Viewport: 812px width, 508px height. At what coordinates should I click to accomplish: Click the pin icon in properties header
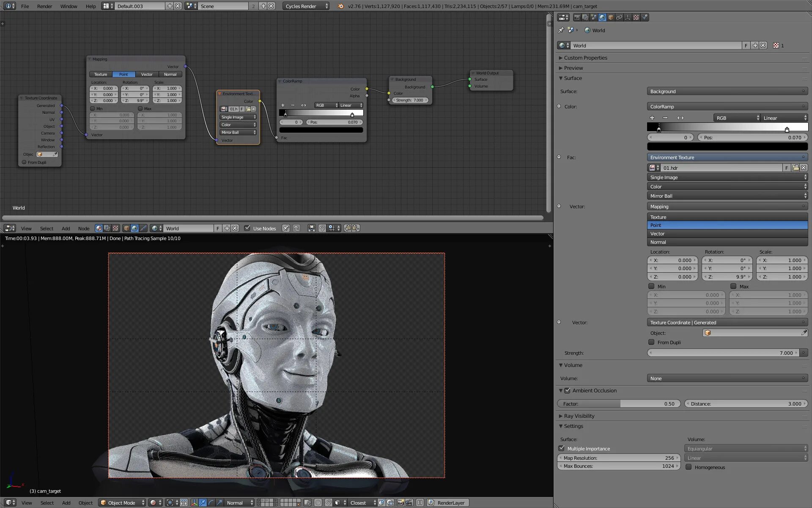561,30
